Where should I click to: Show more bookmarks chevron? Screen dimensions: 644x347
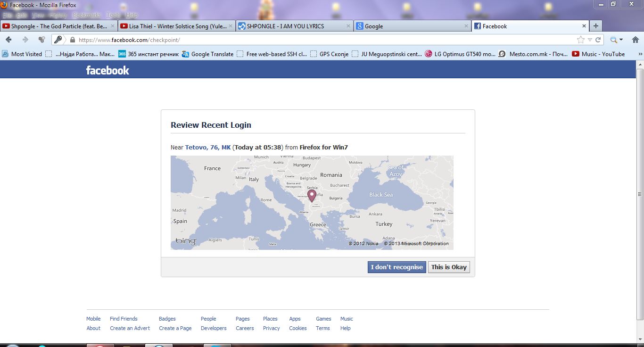(640, 54)
